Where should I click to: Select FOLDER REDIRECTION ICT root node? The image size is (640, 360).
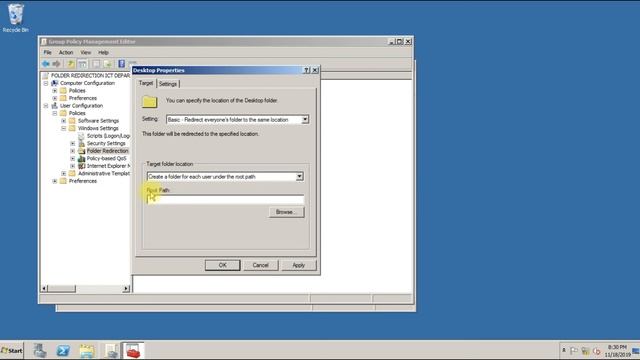pyautogui.click(x=90, y=76)
